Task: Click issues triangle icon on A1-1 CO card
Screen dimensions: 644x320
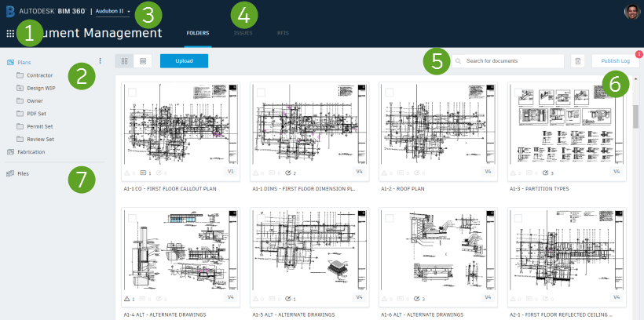Action: (127, 173)
